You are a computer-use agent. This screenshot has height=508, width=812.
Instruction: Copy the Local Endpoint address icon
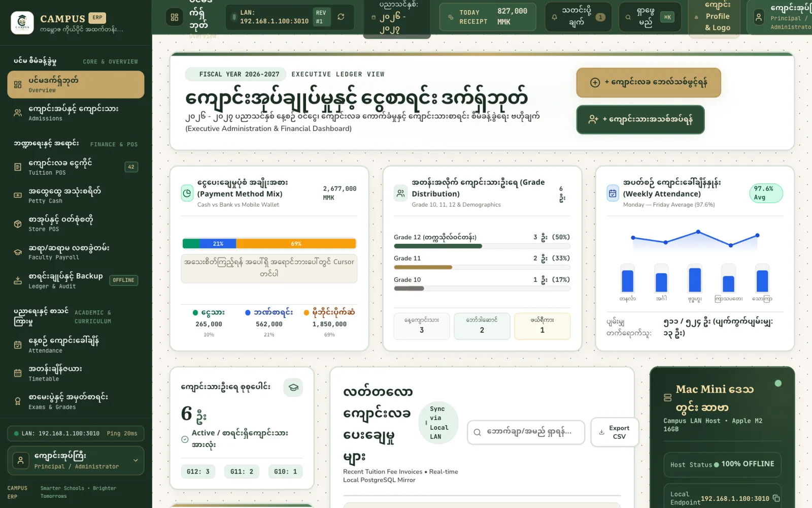(x=776, y=498)
